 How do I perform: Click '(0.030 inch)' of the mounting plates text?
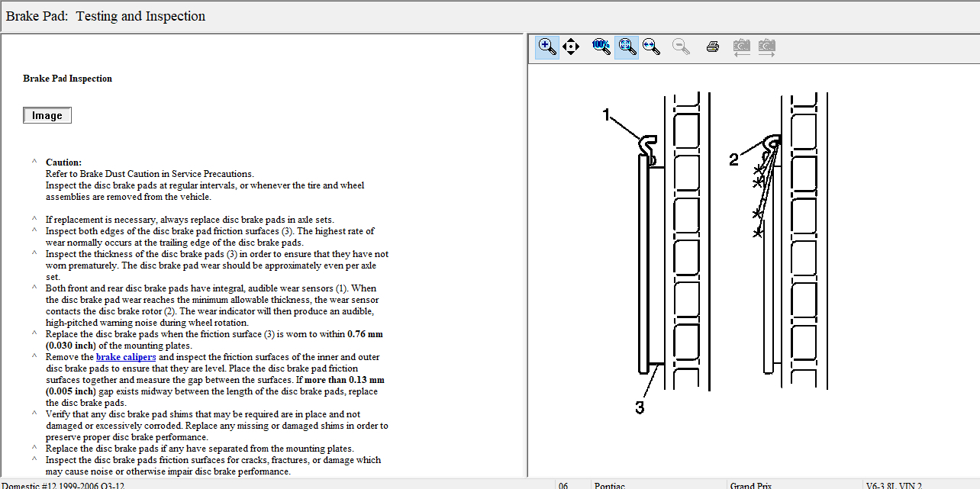(73, 346)
